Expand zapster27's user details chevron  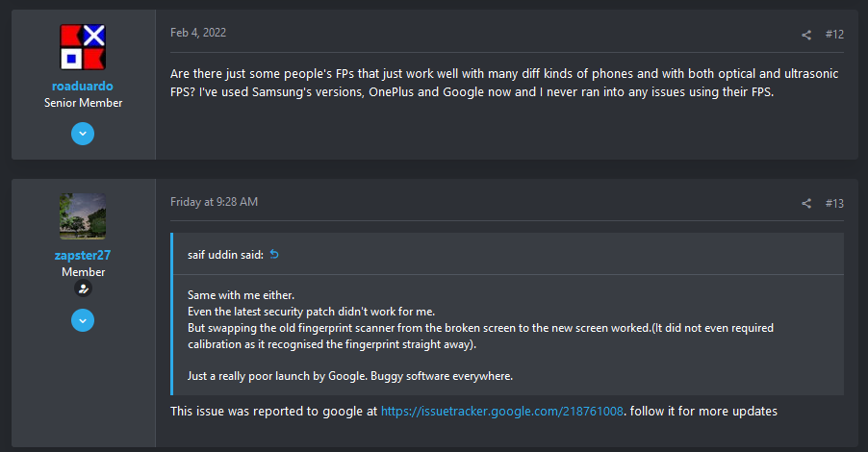(83, 320)
